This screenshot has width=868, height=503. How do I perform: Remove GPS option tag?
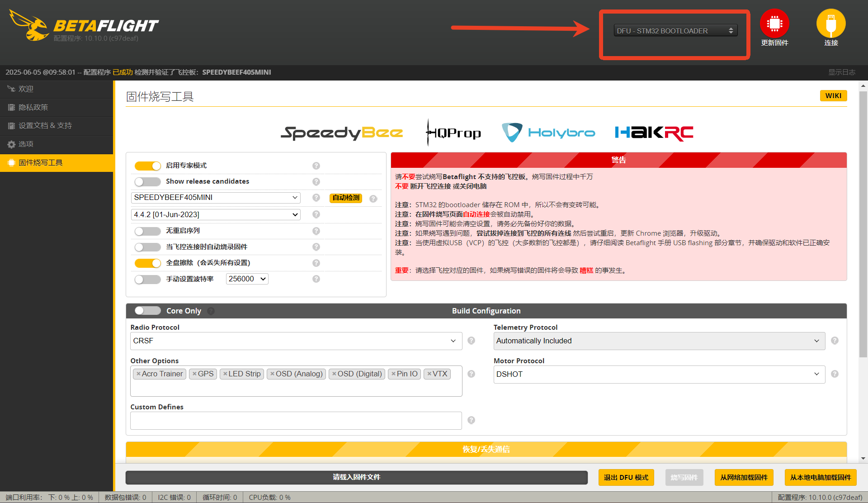coord(194,374)
